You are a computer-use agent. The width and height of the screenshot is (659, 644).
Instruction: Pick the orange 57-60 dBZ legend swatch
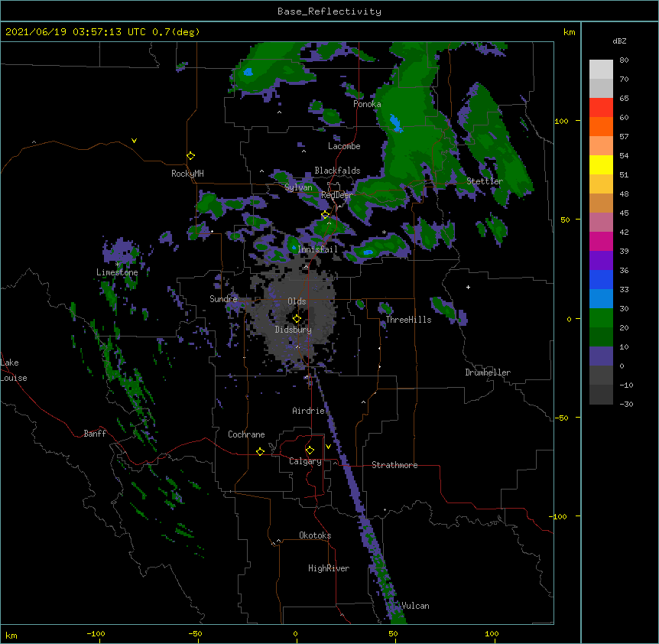601,126
